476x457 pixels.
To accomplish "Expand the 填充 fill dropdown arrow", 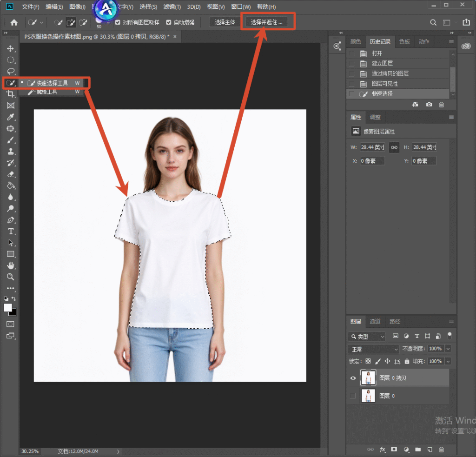I will click(x=448, y=361).
